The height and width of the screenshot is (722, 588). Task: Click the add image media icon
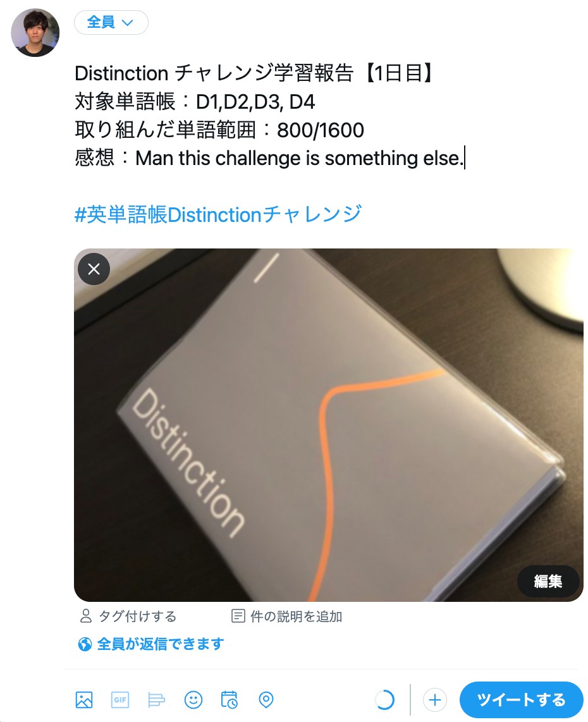(x=84, y=700)
